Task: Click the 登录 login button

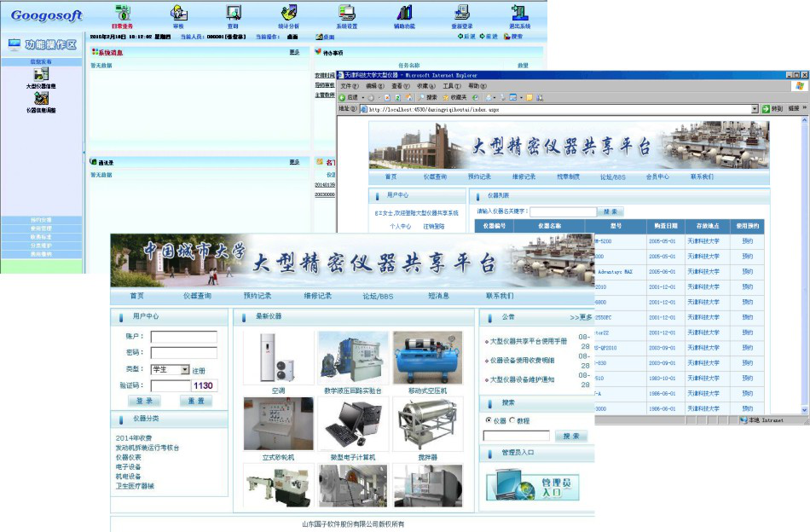Action: [144, 401]
